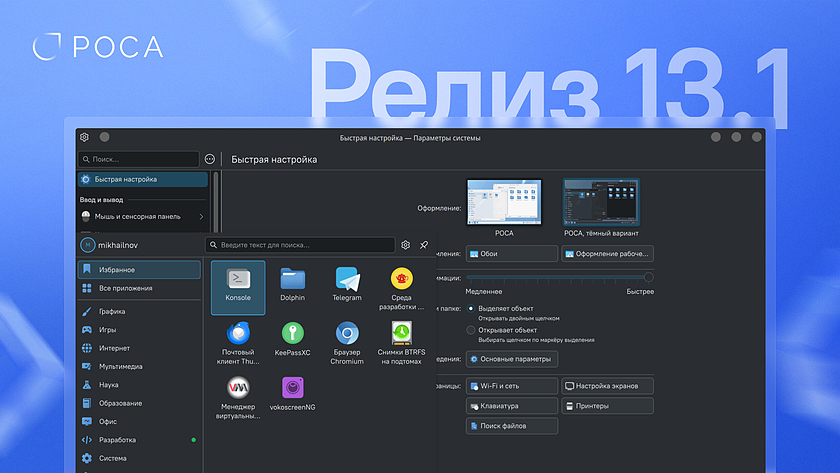Select "Выделяет объект" radio option
This screenshot has height=473, width=840.
pos(472,308)
